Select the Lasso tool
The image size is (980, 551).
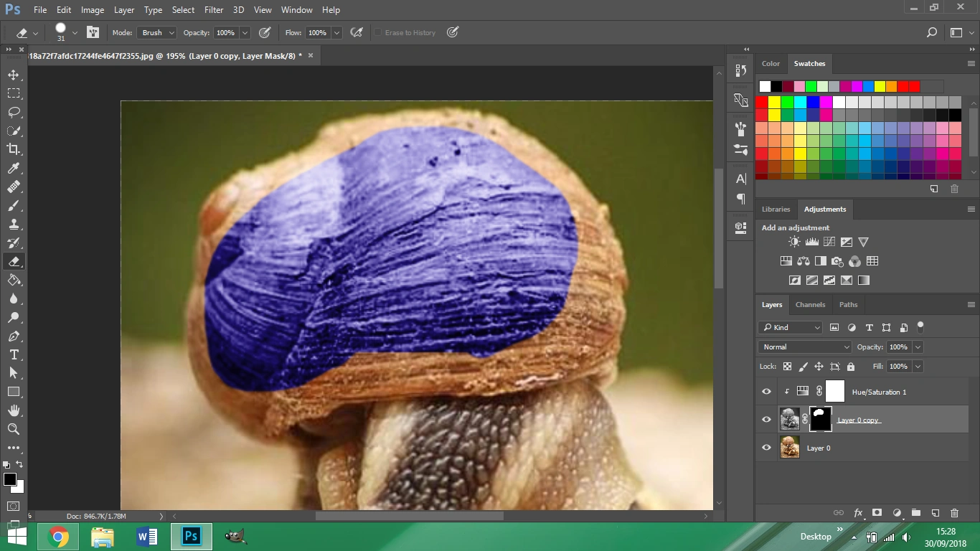tap(14, 113)
